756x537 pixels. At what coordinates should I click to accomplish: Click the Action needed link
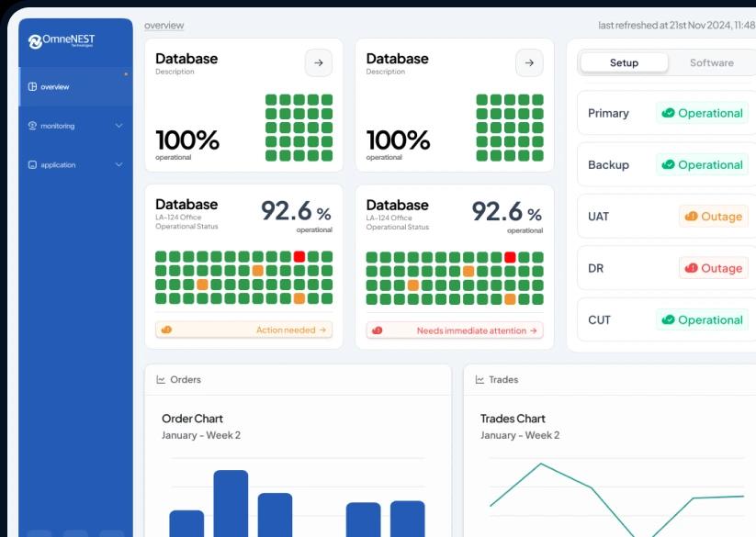290,330
